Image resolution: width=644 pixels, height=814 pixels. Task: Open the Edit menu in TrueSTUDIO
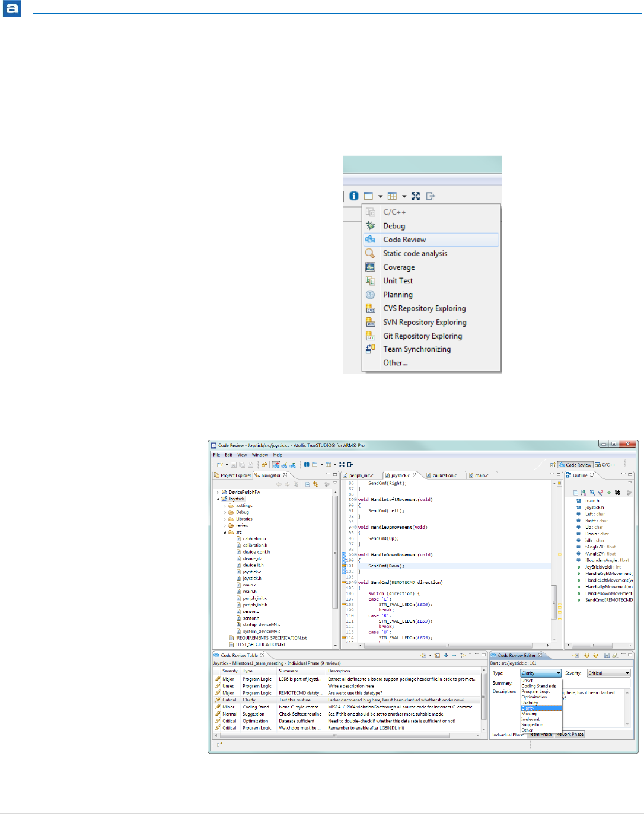[228, 455]
